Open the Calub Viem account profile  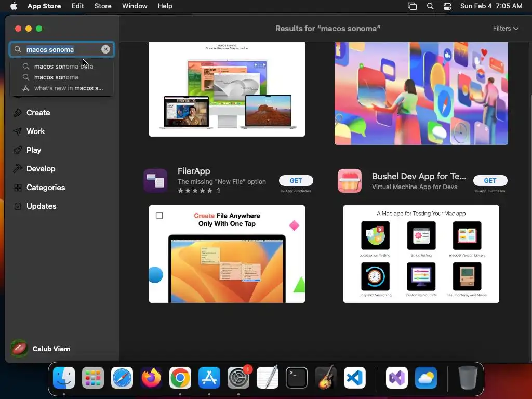pyautogui.click(x=41, y=349)
